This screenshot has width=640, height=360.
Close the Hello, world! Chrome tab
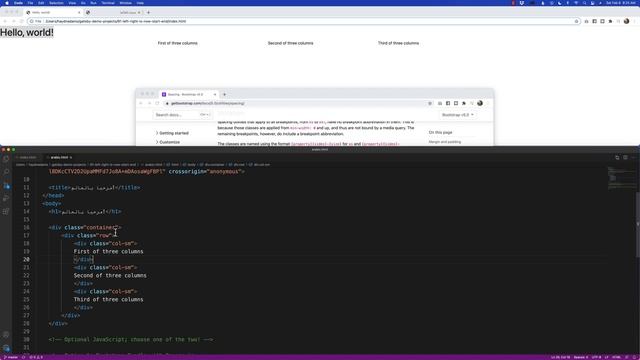pos(79,13)
